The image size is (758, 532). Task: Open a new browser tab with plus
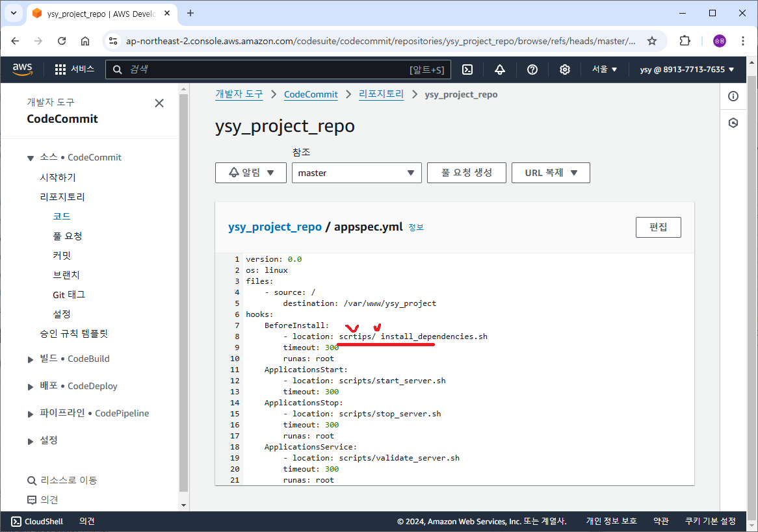point(190,14)
